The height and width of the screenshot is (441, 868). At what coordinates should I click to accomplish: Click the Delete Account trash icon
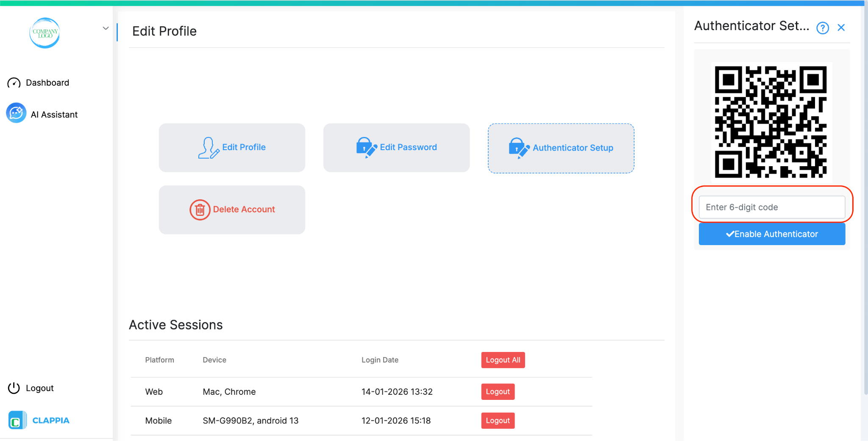tap(200, 209)
